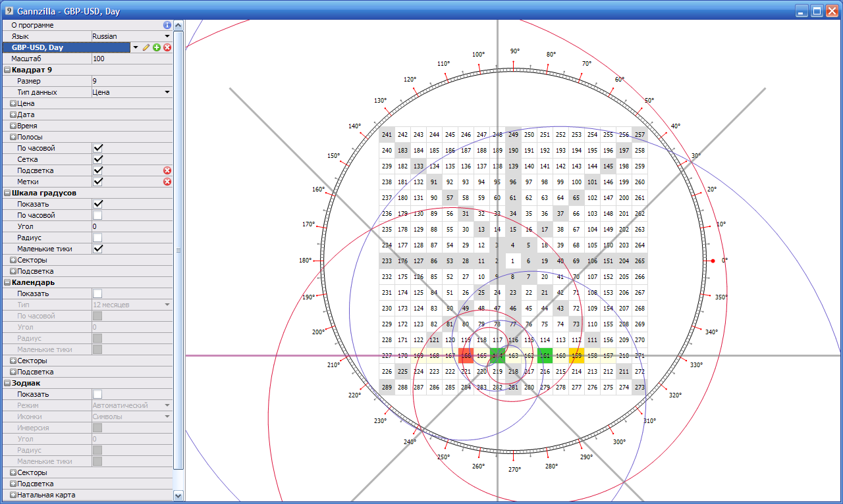
Task: Toggle Подсветка checkbox under Квадрат 9
Action: [x=98, y=170]
